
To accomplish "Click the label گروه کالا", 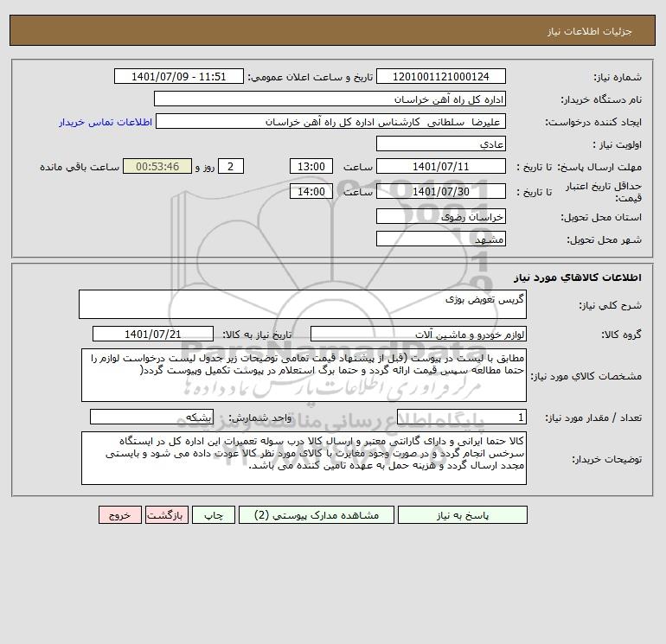I will click(x=621, y=335).
